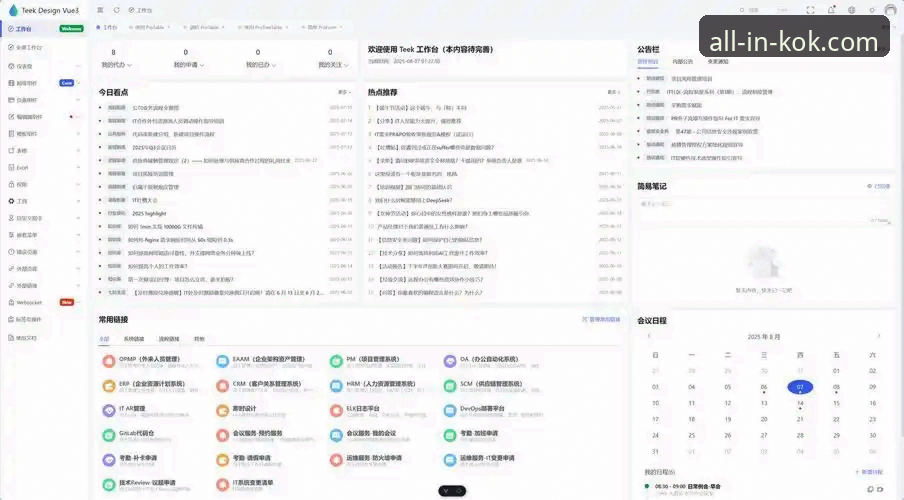Screen dimensions: 904x500
Task: Click the IT系统变更清单 icon
Action: tap(223, 485)
